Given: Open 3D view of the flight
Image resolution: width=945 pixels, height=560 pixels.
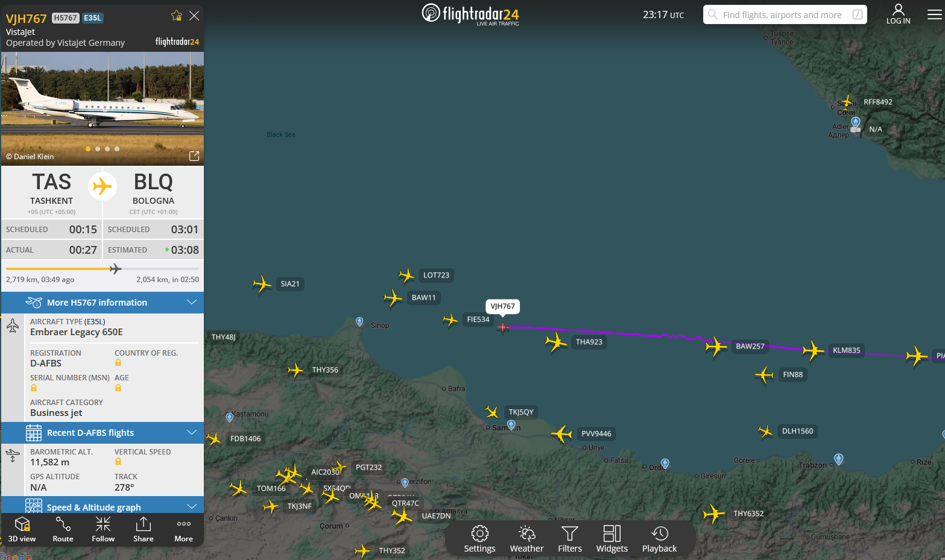Looking at the screenshot, I should pyautogui.click(x=22, y=530).
